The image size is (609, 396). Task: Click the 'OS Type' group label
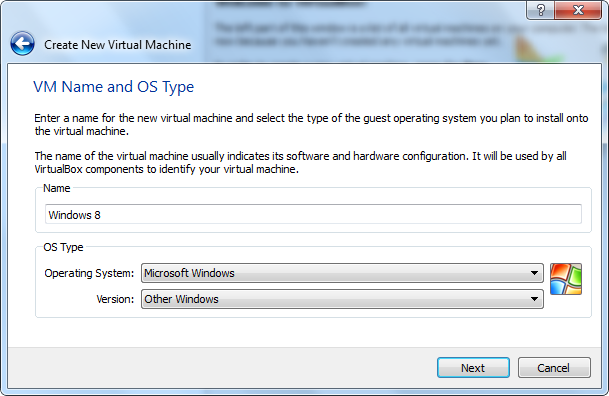tap(63, 247)
